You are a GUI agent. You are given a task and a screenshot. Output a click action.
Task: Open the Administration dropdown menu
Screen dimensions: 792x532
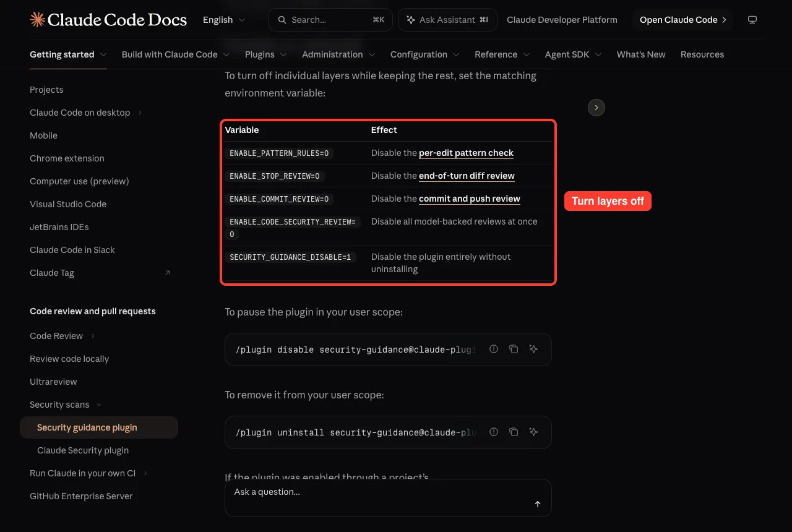click(338, 54)
